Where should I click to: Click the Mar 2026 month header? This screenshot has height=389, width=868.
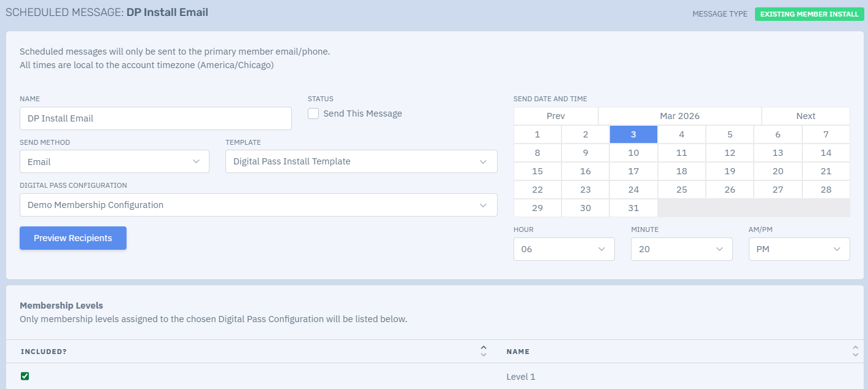[680, 116]
